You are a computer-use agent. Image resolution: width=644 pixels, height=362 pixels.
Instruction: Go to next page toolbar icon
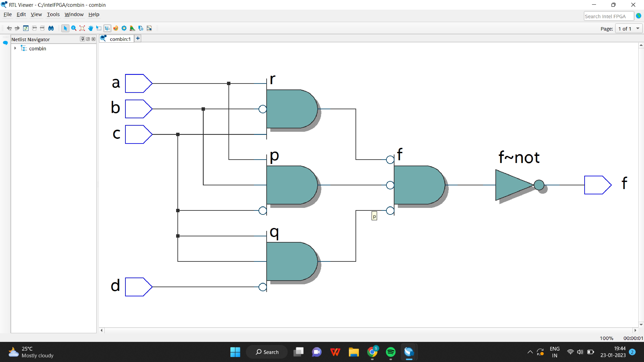click(43, 28)
